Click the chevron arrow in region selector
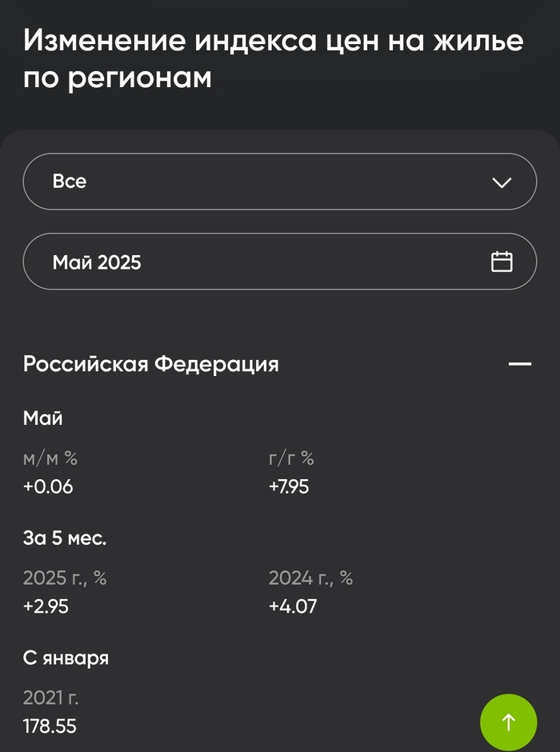560x752 pixels. (x=502, y=182)
